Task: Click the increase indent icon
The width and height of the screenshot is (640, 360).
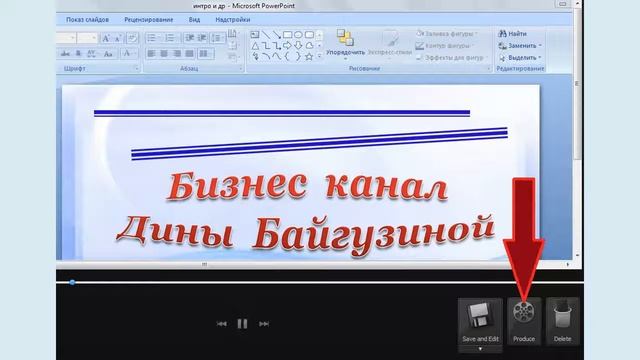Action: point(202,38)
